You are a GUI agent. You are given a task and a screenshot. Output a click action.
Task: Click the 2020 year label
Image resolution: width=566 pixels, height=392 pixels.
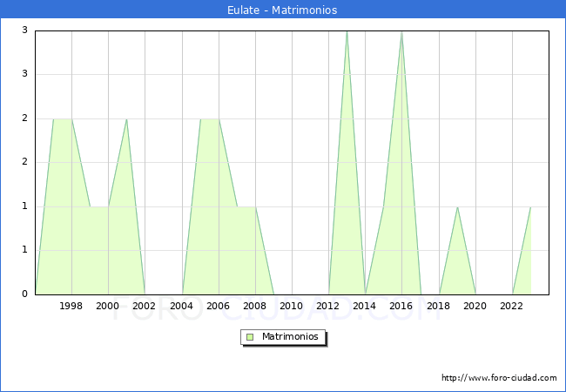click(x=475, y=306)
